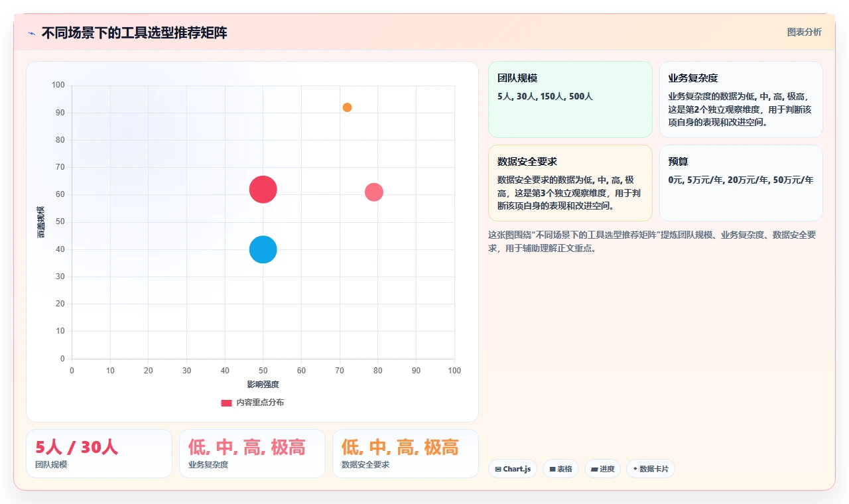Click the large blue bubble on chart

pos(263,249)
